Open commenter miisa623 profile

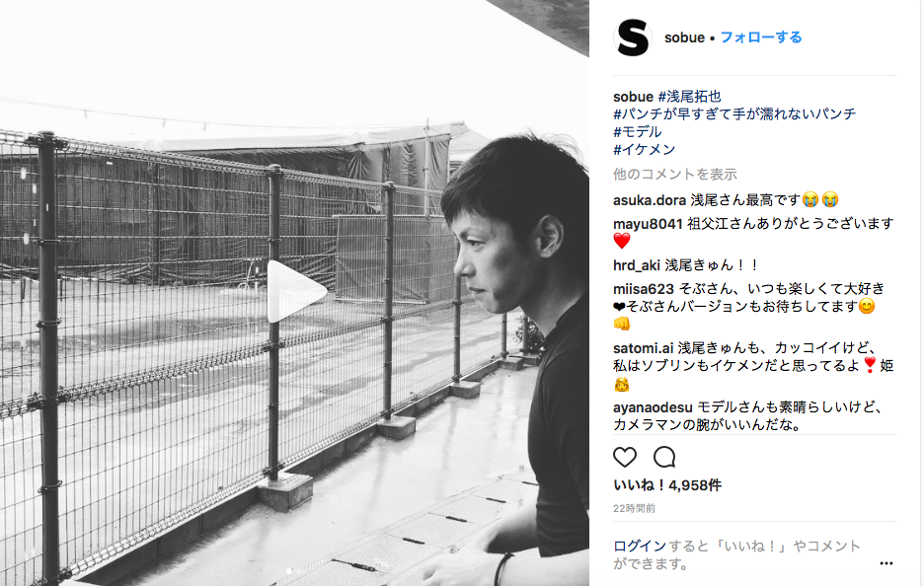[x=643, y=289]
